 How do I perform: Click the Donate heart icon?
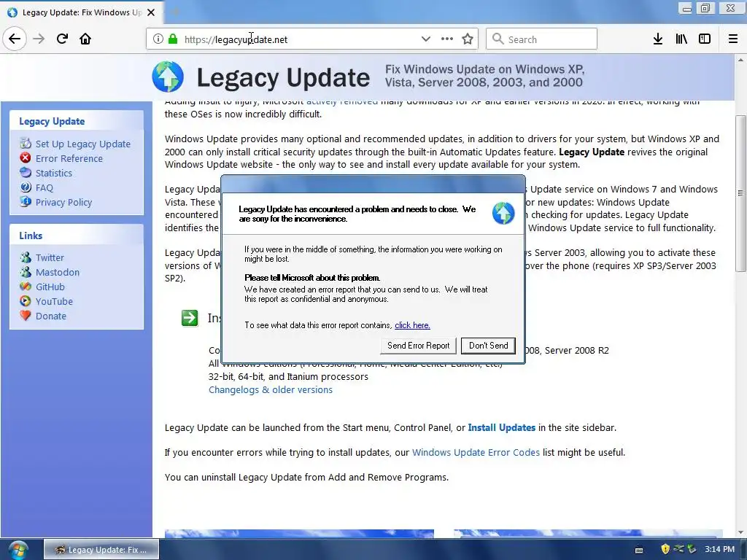point(26,315)
